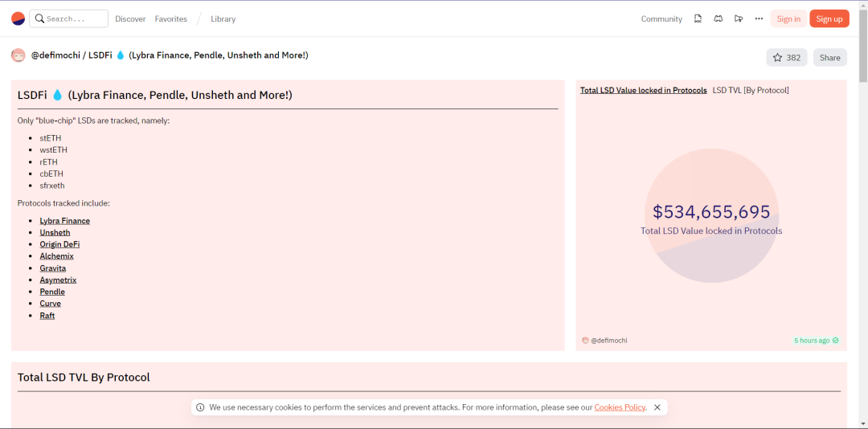The height and width of the screenshot is (429, 868).
Task: Click LSD TVL [By Protocol] label
Action: (x=751, y=90)
